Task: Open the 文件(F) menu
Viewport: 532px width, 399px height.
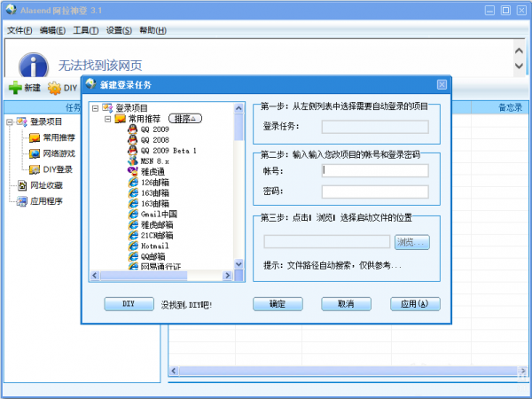Action: pyautogui.click(x=20, y=30)
